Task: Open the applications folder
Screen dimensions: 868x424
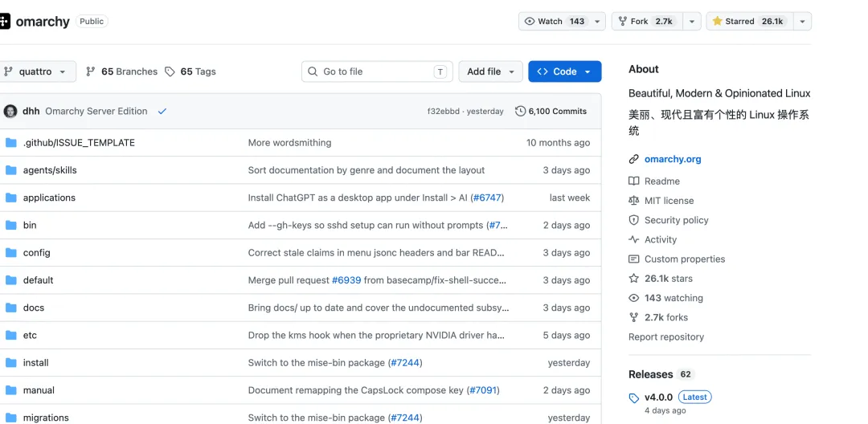Action: coord(49,198)
